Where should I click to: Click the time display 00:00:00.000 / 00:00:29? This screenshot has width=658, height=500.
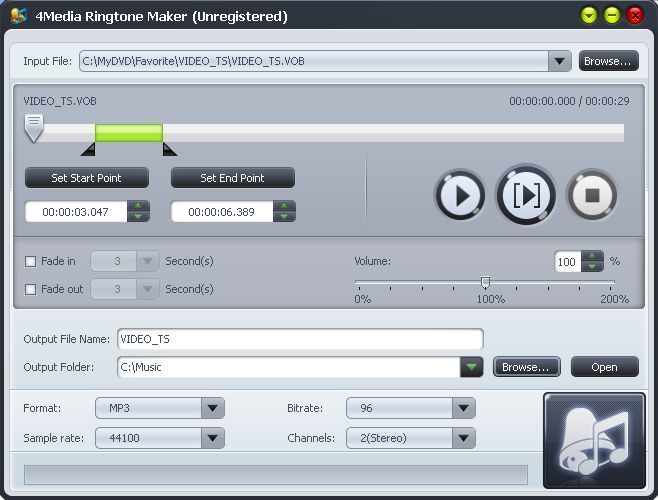pyautogui.click(x=569, y=101)
